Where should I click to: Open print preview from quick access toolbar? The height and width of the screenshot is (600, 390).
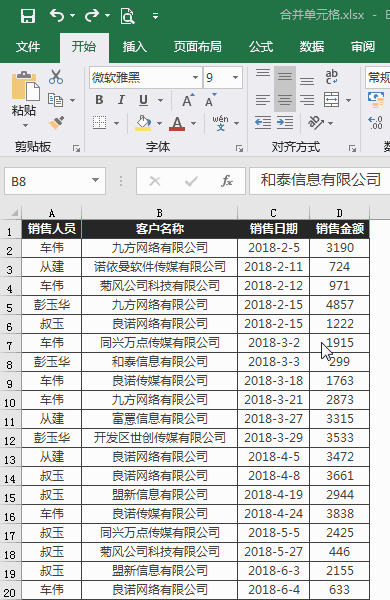coord(127,16)
